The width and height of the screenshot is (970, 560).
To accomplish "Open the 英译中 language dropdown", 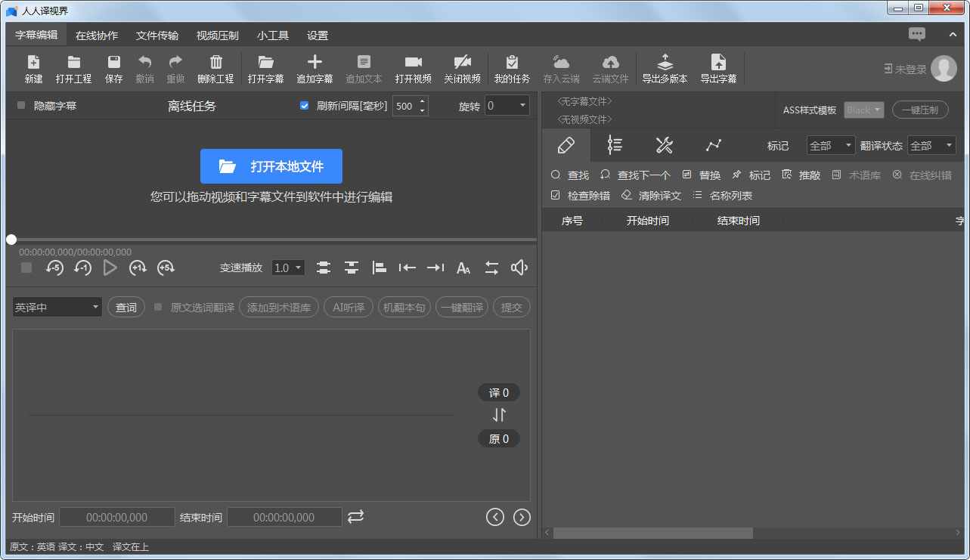I will coord(57,307).
